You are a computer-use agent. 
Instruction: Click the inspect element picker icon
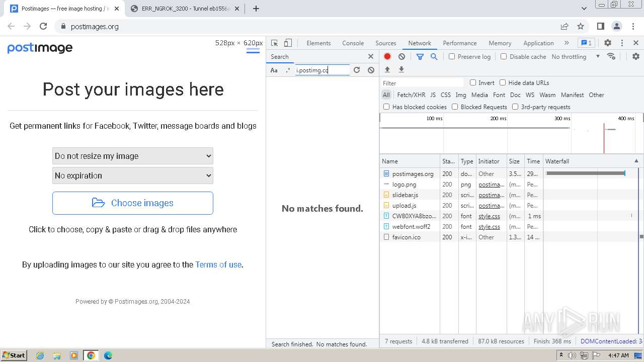274,43
